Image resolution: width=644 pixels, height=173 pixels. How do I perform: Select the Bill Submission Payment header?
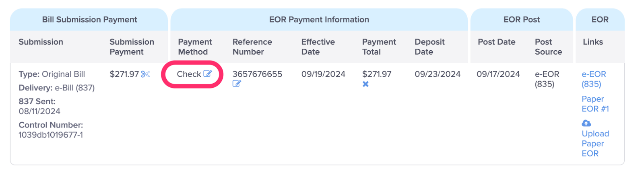point(89,19)
